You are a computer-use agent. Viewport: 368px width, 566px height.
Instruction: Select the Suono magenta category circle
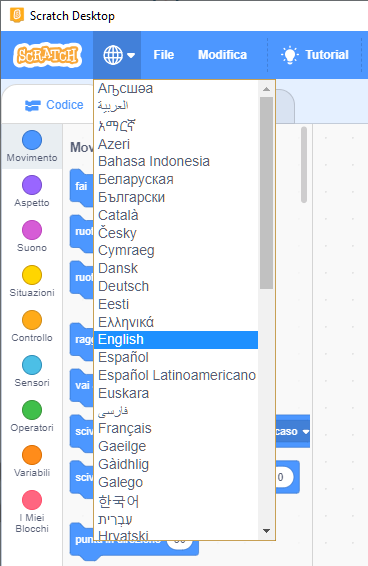tap(32, 230)
